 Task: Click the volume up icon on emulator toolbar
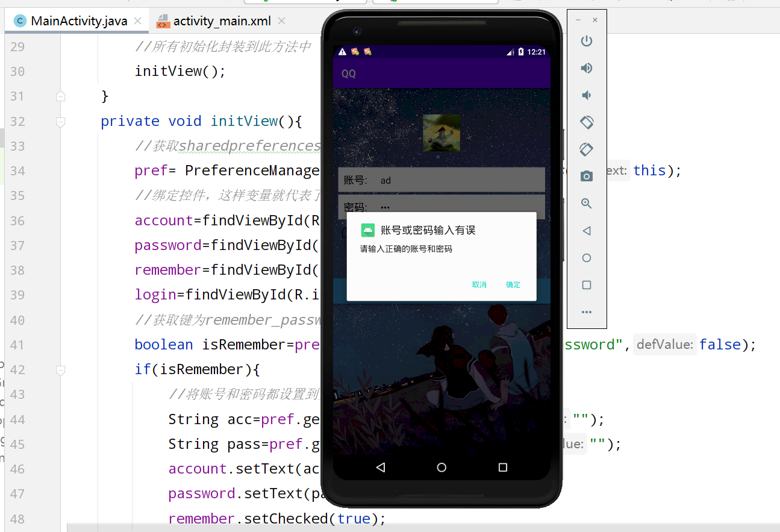[586, 68]
